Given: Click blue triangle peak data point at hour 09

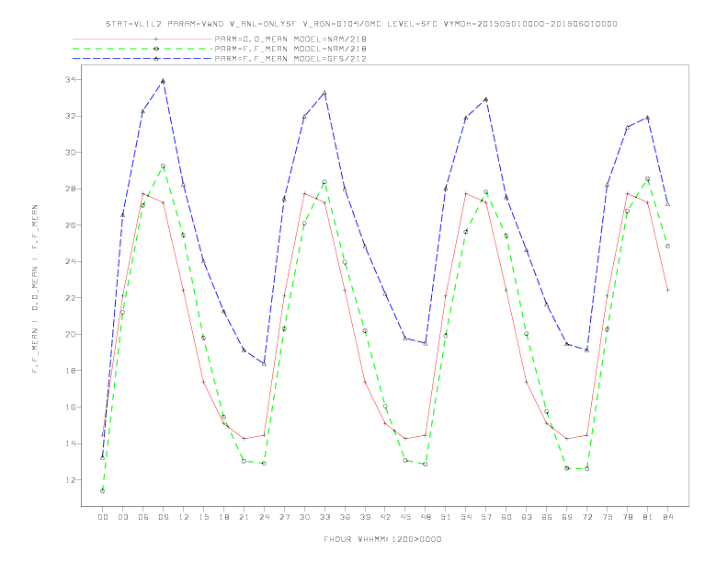Looking at the screenshot, I should (x=163, y=81).
